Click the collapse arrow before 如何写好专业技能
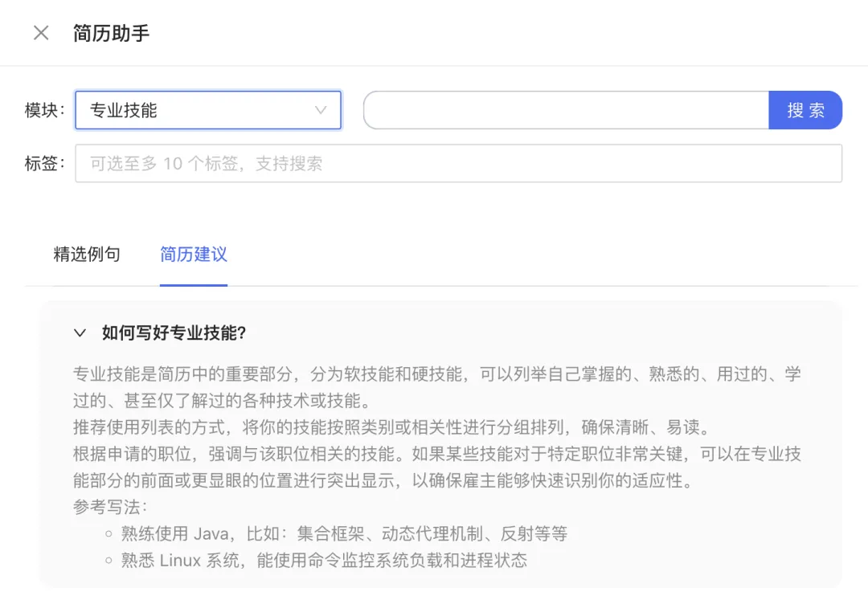The image size is (868, 600). pyautogui.click(x=80, y=332)
